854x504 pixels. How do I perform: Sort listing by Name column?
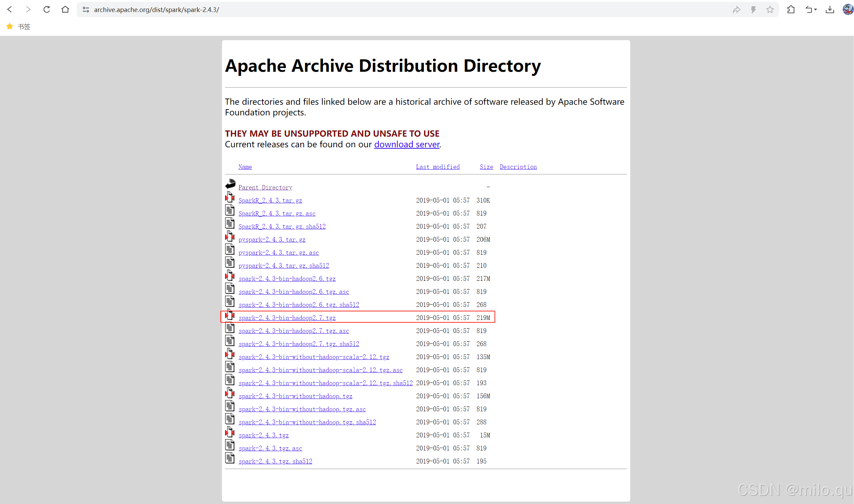(x=245, y=167)
